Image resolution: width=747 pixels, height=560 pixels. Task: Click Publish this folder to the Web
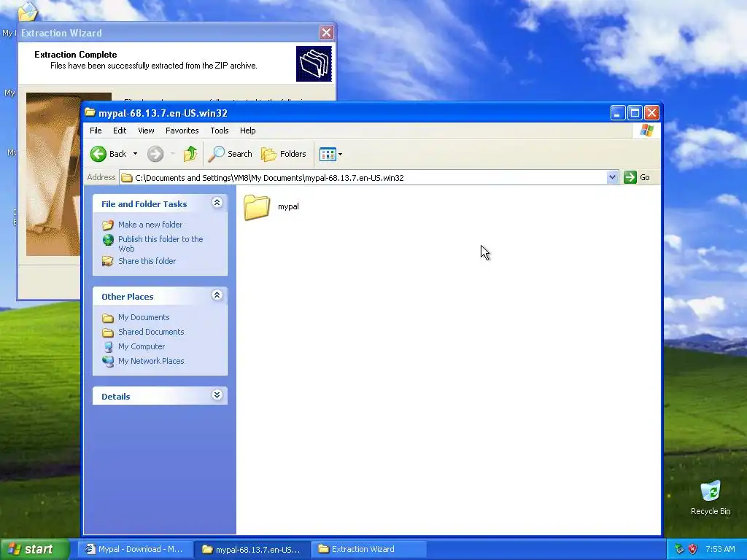click(160, 244)
